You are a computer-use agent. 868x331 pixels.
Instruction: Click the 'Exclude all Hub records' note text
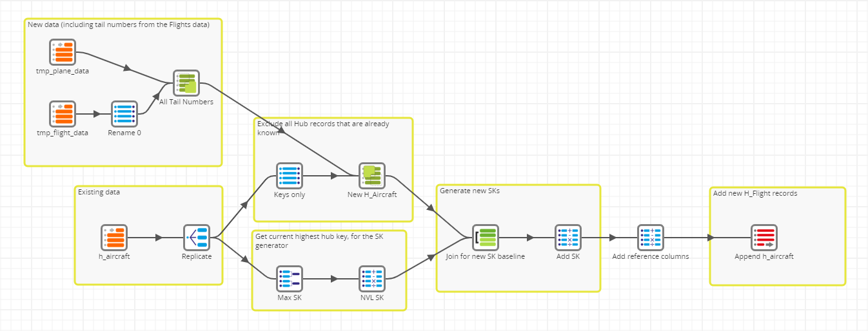coord(323,128)
